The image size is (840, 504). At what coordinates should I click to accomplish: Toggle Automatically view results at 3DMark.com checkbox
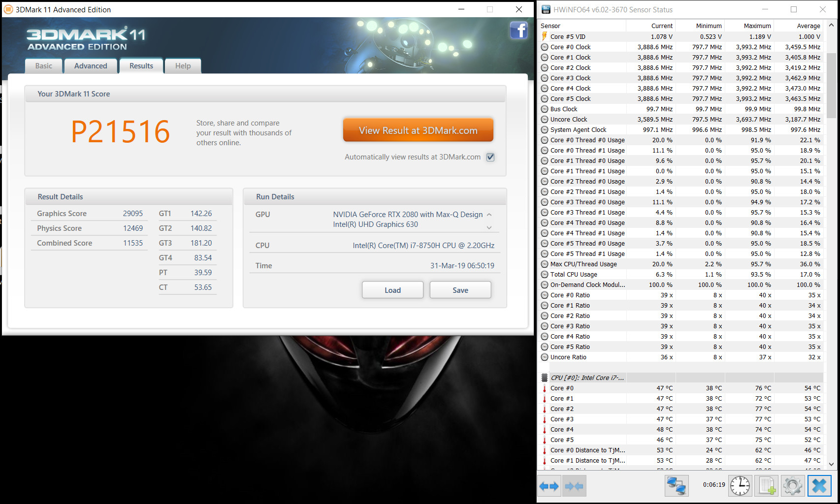(490, 157)
